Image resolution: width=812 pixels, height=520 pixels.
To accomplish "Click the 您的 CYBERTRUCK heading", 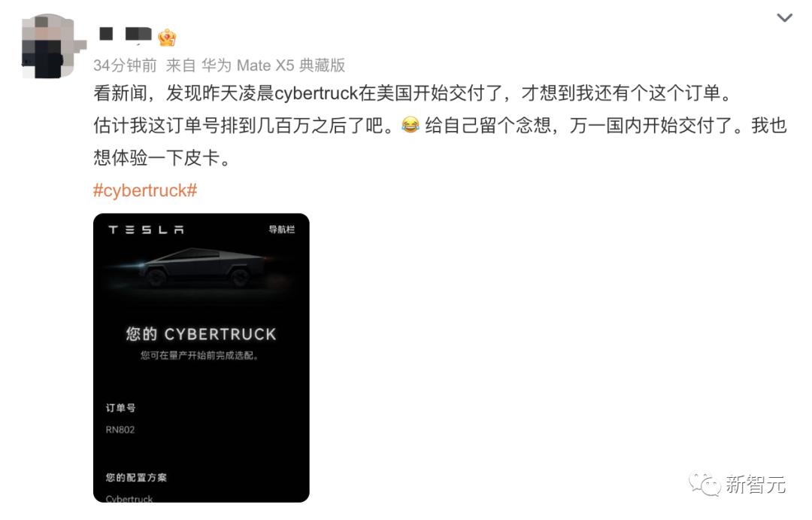I will (201, 334).
